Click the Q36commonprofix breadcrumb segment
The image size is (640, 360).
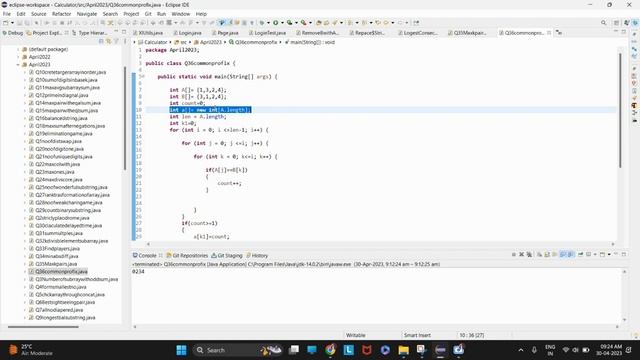point(253,42)
